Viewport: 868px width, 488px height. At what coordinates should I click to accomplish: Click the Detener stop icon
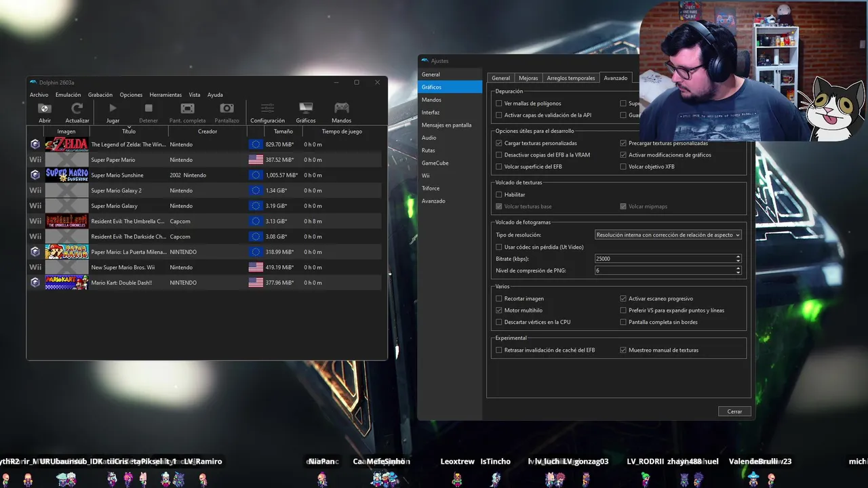point(149,108)
